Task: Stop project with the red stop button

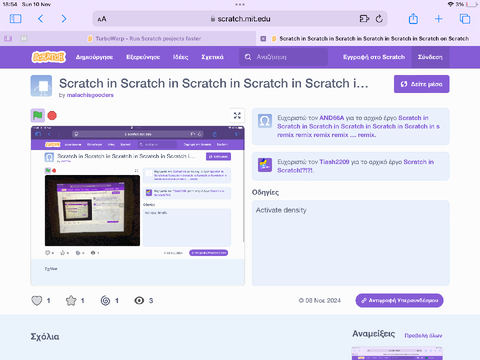Action: click(52, 116)
